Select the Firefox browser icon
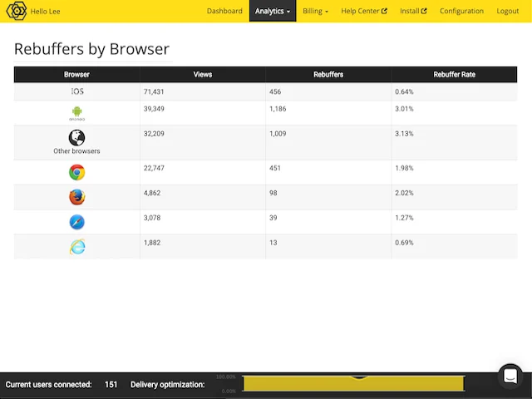Viewport: 532px width, 399px height. pos(77,197)
